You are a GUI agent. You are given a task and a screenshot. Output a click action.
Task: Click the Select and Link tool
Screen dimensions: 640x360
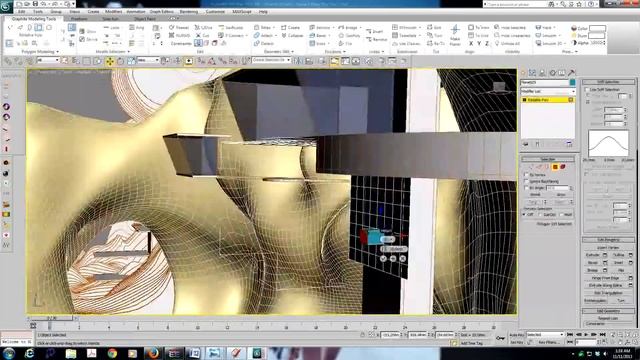tap(8, 61)
